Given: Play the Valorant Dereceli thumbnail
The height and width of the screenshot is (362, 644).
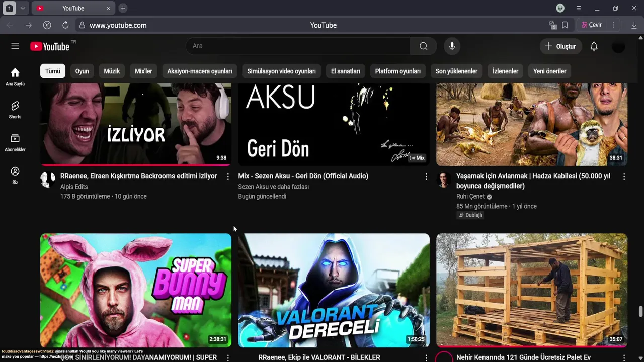Looking at the screenshot, I should 334,290.
